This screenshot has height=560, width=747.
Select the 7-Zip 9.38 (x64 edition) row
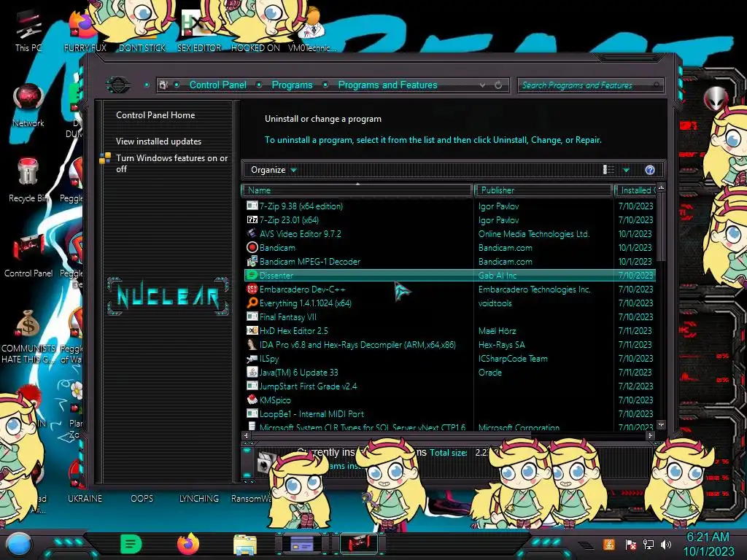pyautogui.click(x=449, y=206)
